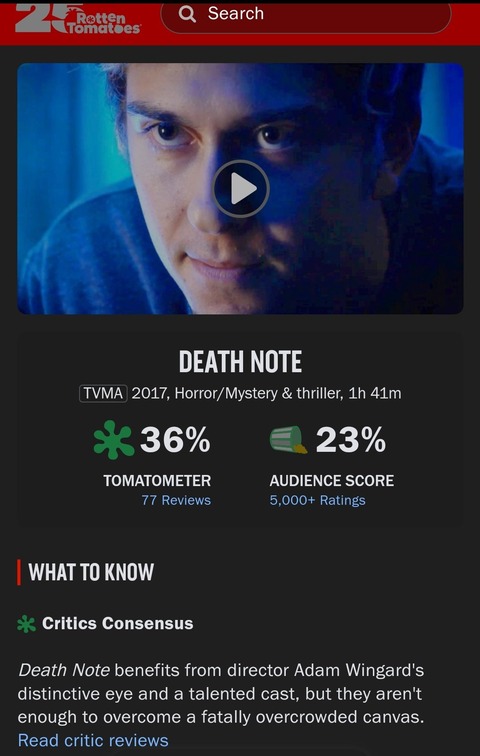Click the Critics Consensus heading text

tap(118, 623)
